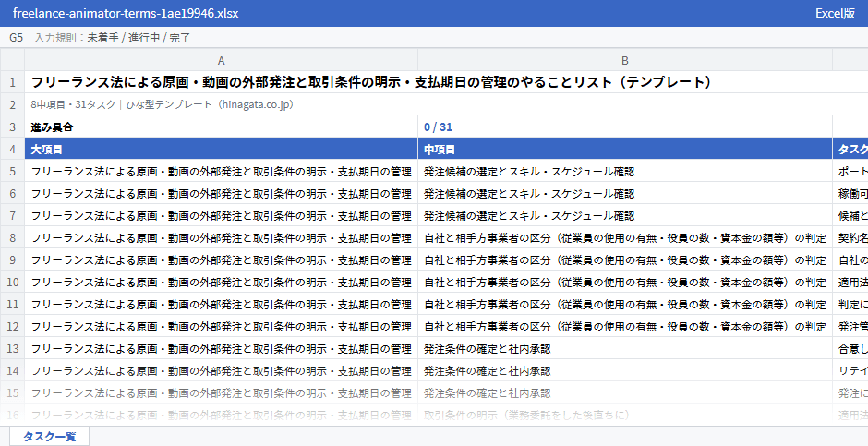Click the select-all corner of the grid

pos(12,60)
